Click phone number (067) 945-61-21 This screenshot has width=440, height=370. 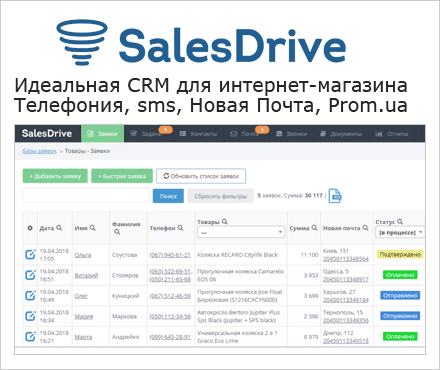pyautogui.click(x=170, y=255)
